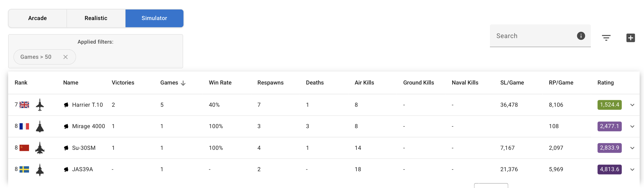Remove the Games > 50 filter

(x=65, y=57)
